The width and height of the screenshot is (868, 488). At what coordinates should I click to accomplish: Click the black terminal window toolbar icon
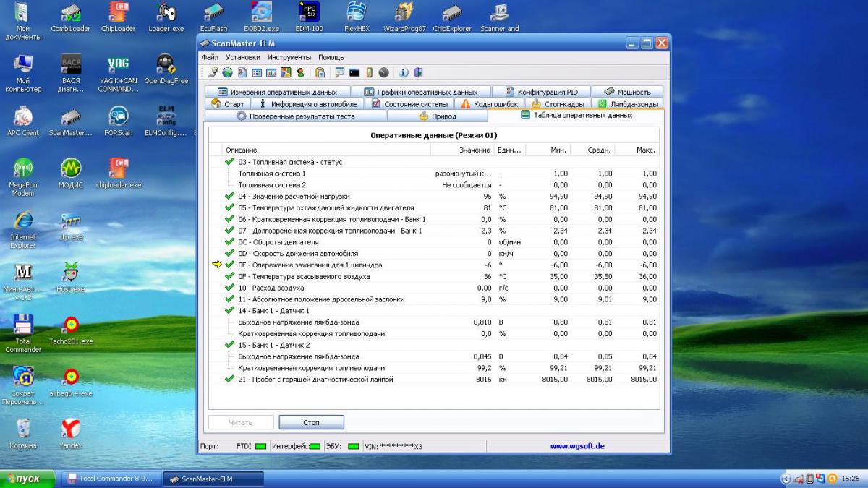(x=354, y=72)
